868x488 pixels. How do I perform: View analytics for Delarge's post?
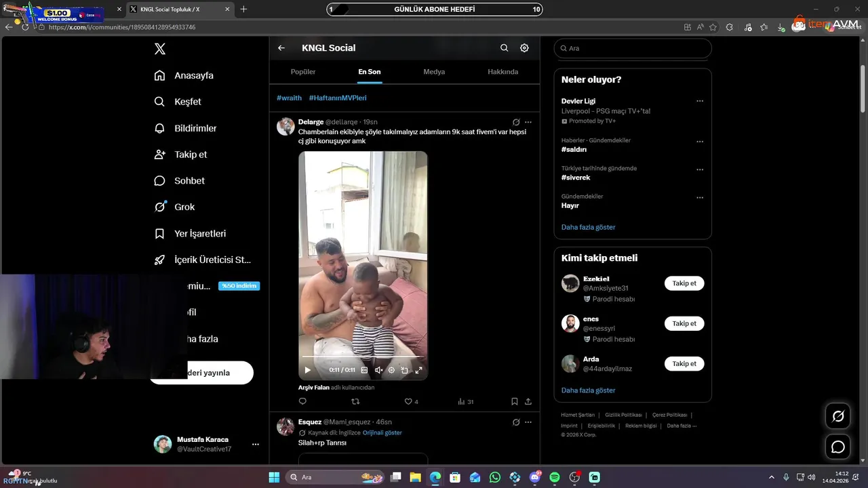465,401
